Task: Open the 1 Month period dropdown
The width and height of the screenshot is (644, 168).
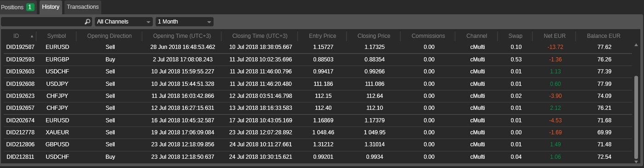Action: tap(185, 22)
